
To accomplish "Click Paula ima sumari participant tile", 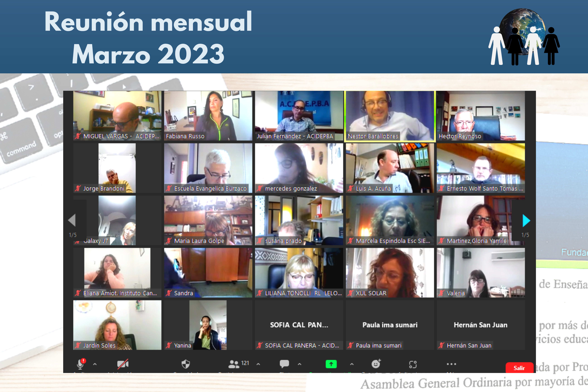I will click(390, 325).
